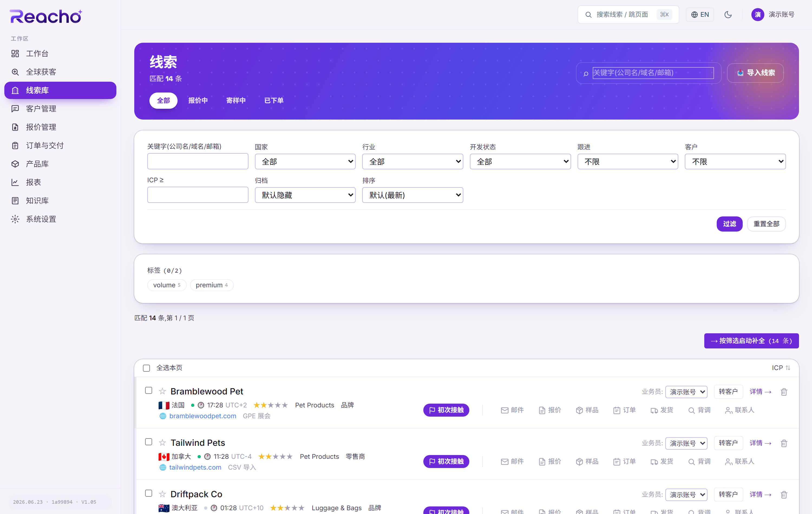
Task: Switch to the 寄样中 tab
Action: click(236, 100)
